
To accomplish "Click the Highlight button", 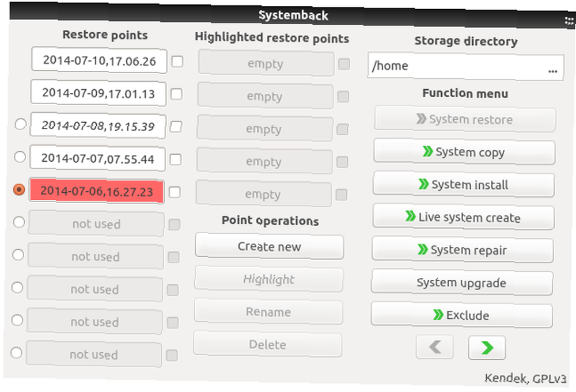I will (x=268, y=279).
